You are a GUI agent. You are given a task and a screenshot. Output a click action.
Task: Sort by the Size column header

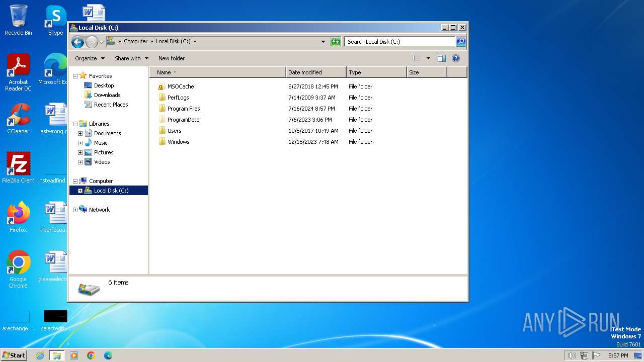coord(427,72)
